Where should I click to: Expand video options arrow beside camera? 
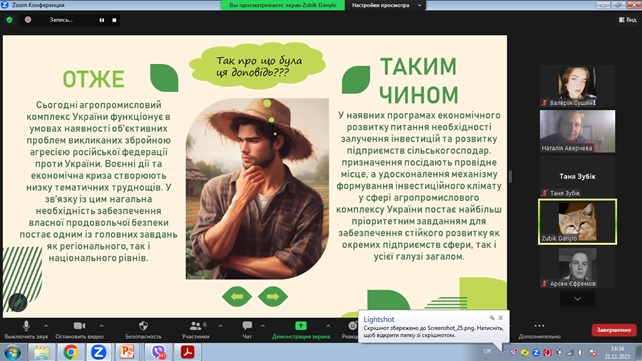(x=102, y=326)
